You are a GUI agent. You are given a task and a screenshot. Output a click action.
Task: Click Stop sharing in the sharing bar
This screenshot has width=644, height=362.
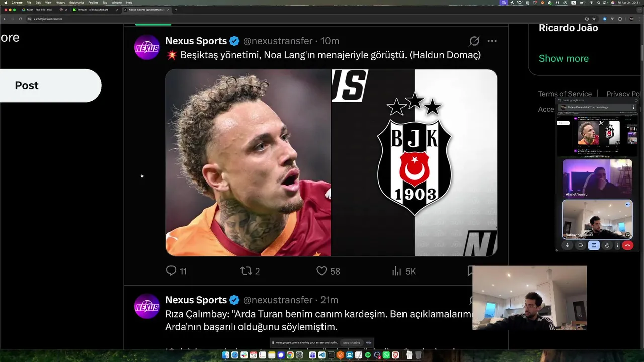pos(351,343)
